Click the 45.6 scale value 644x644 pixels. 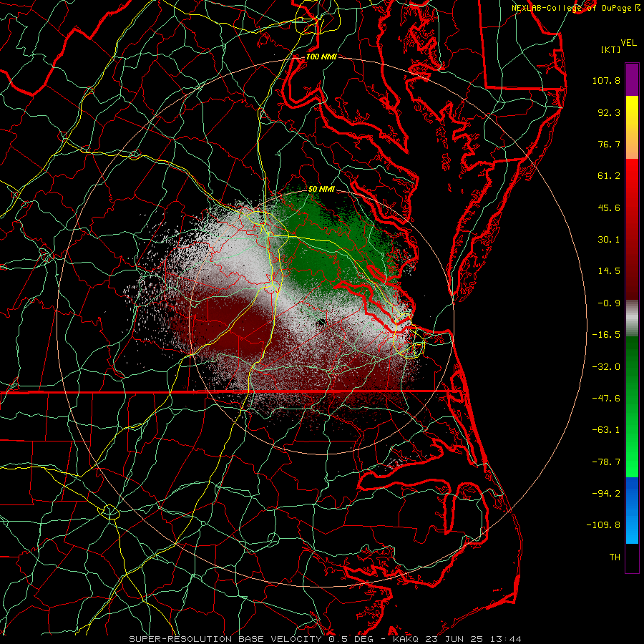point(609,208)
